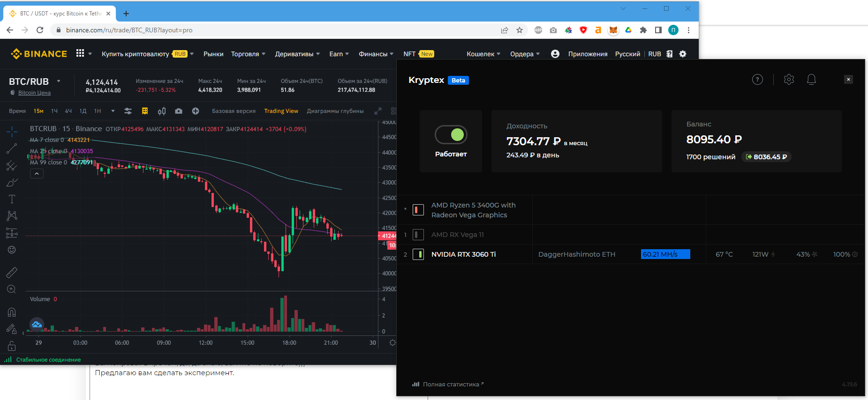
Task: Click the 60.21 MH/s hashrate bar
Action: click(665, 254)
